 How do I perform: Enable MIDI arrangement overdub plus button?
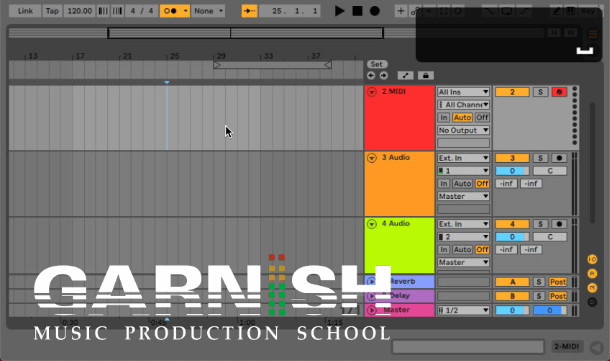400,11
